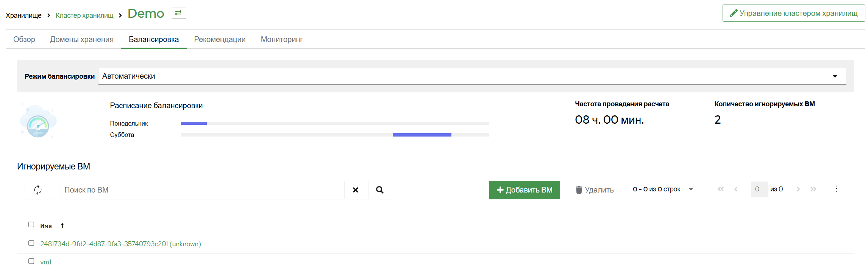
Task: Refresh the ignored VMs list
Action: [x=38, y=190]
